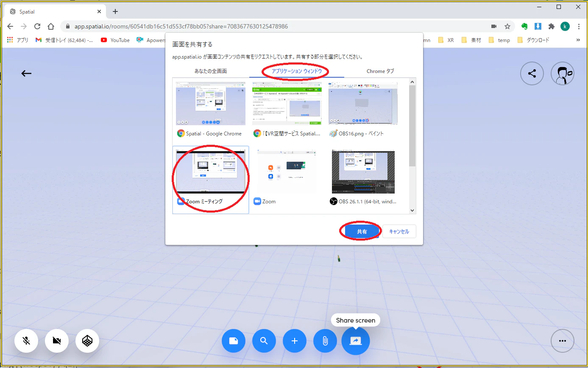The height and width of the screenshot is (368, 588).
Task: Click the Share screen icon
Action: tap(355, 341)
